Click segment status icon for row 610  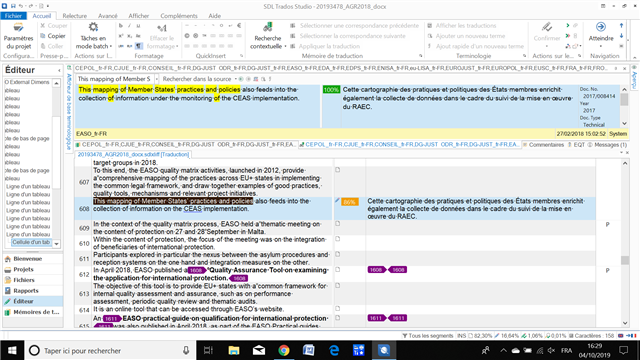pyautogui.click(x=338, y=239)
